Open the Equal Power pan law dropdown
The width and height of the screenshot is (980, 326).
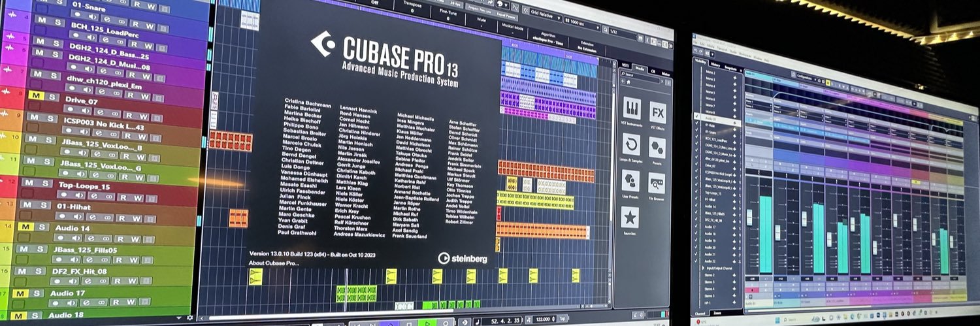click(506, 16)
